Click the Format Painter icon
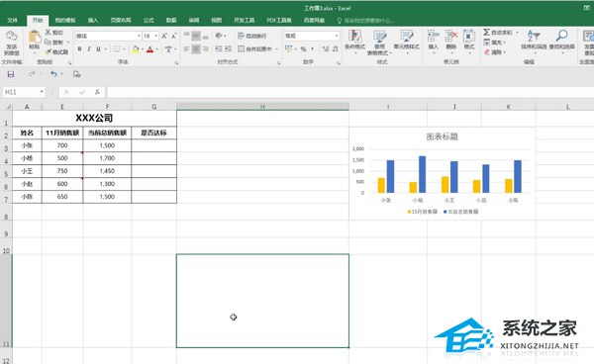Image resolution: width=594 pixels, height=364 pixels. pos(49,51)
